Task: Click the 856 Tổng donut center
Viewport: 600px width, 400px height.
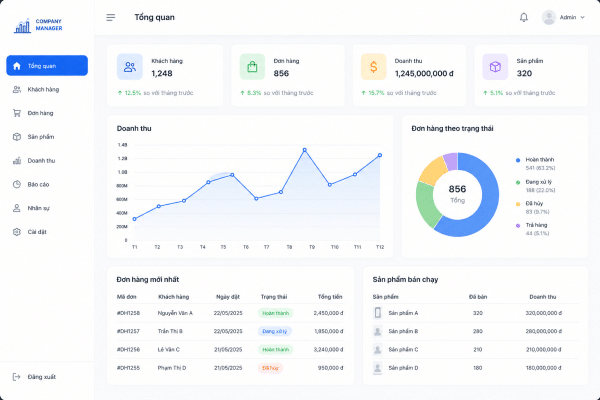Action: click(x=457, y=194)
